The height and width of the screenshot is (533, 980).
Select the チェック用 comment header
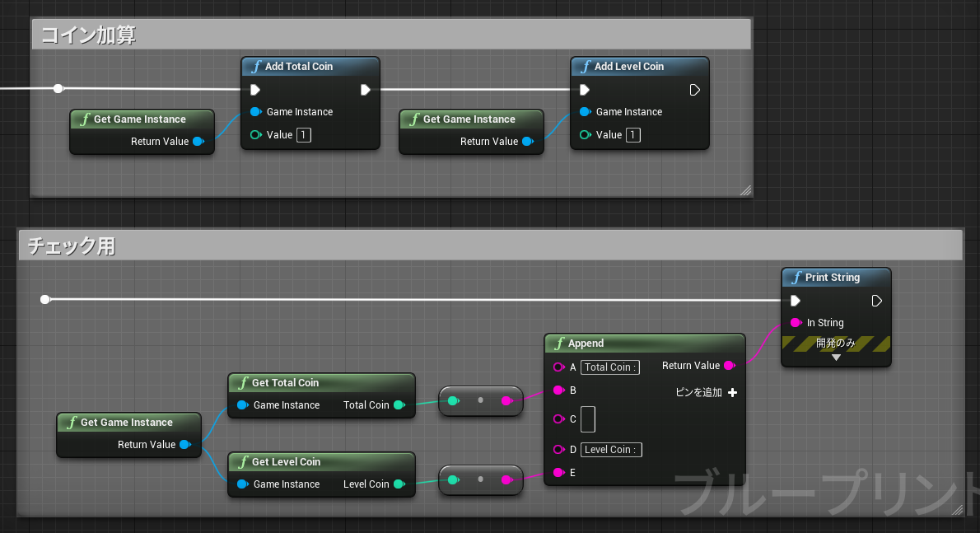(x=491, y=245)
